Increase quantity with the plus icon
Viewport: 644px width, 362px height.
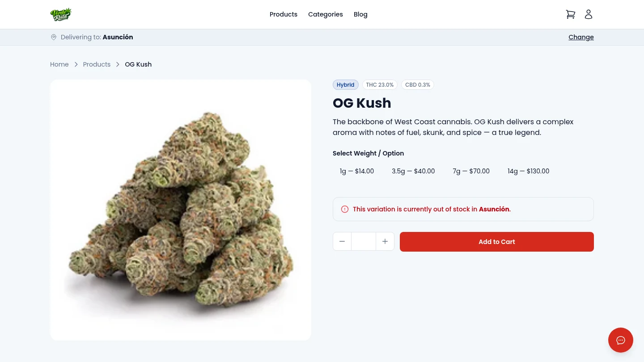[x=385, y=241]
